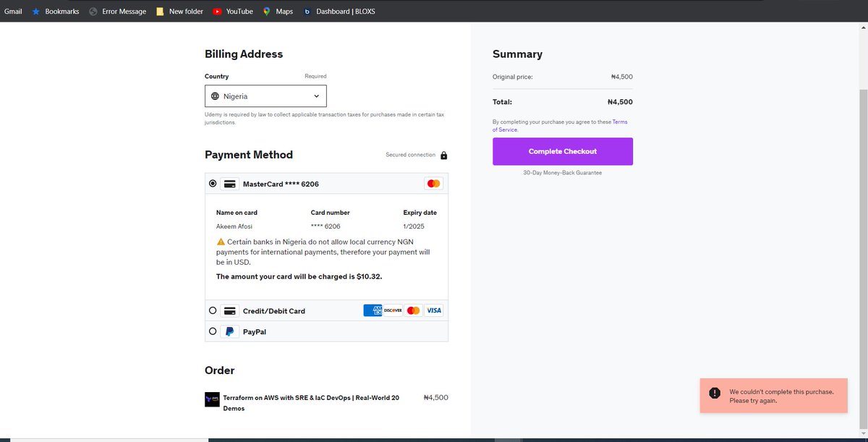
Task: Click the Payment Method heading
Action: pos(249,155)
